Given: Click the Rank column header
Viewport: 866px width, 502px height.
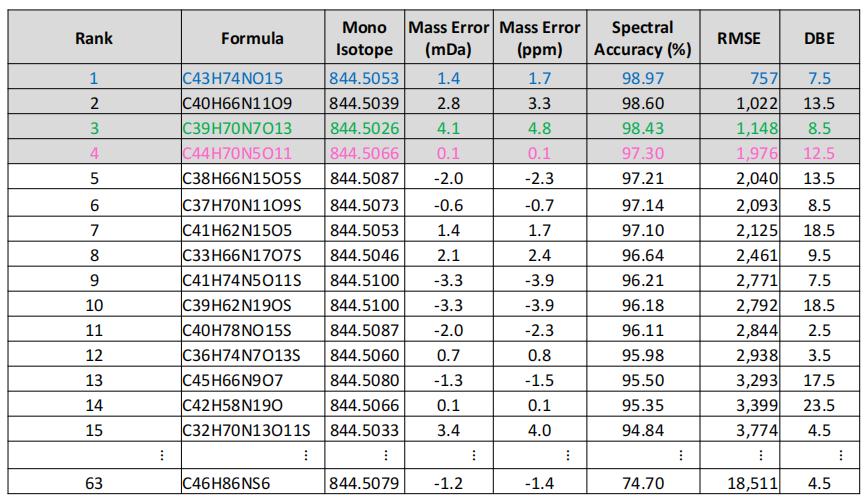Looking at the screenshot, I should [x=94, y=39].
